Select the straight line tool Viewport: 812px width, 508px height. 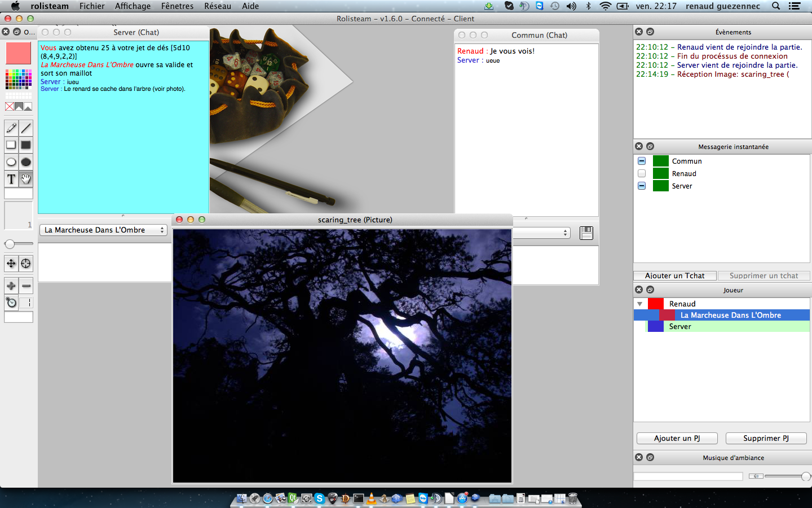[x=26, y=128]
